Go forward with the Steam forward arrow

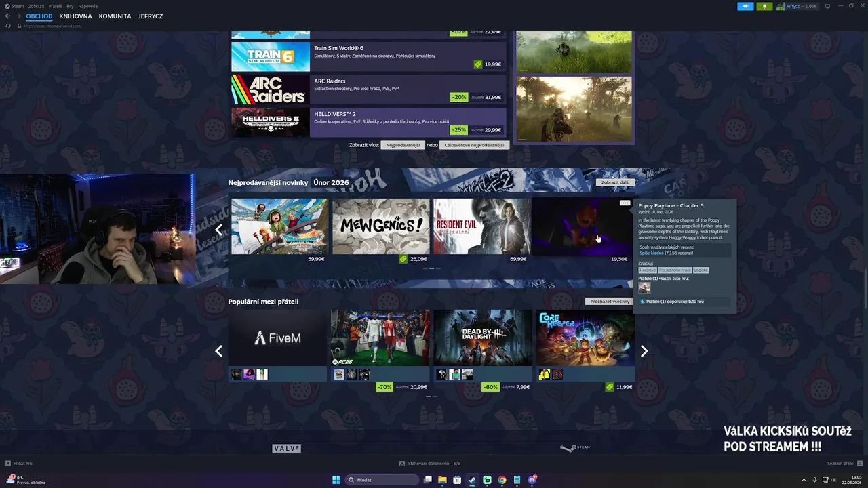[x=18, y=16]
